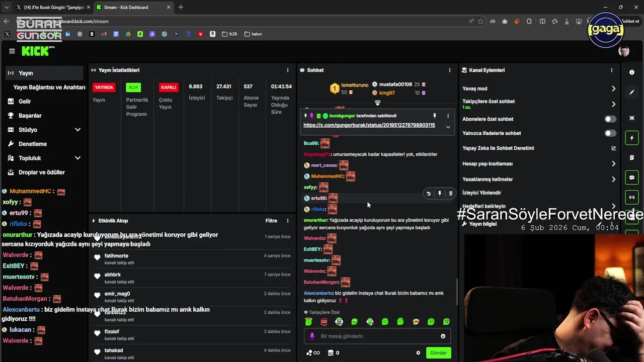
Task: Open the emoji picker smiley in the message box
Action: [443, 336]
